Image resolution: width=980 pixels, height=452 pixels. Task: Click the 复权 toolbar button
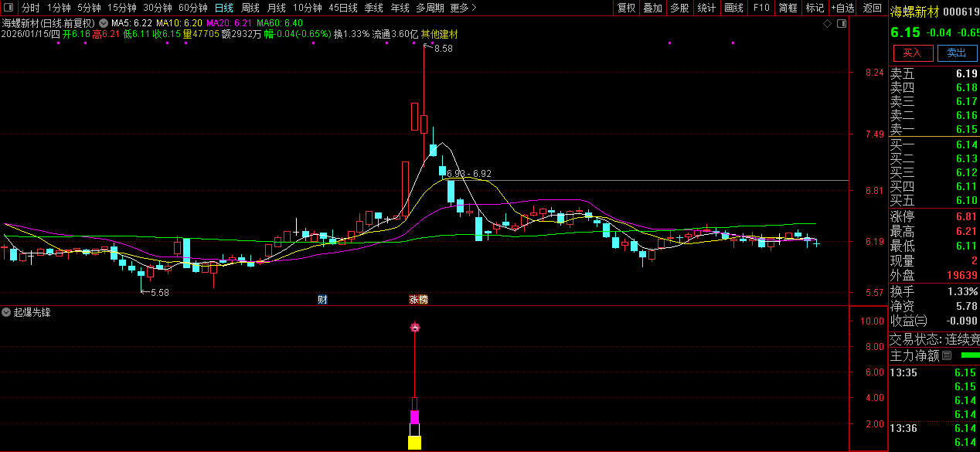(626, 8)
